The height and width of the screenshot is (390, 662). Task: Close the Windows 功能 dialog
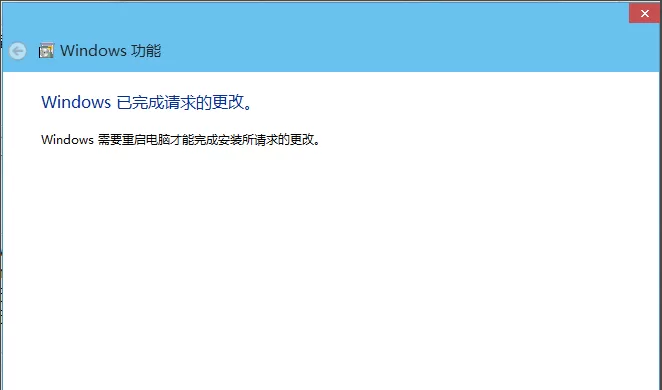click(644, 13)
